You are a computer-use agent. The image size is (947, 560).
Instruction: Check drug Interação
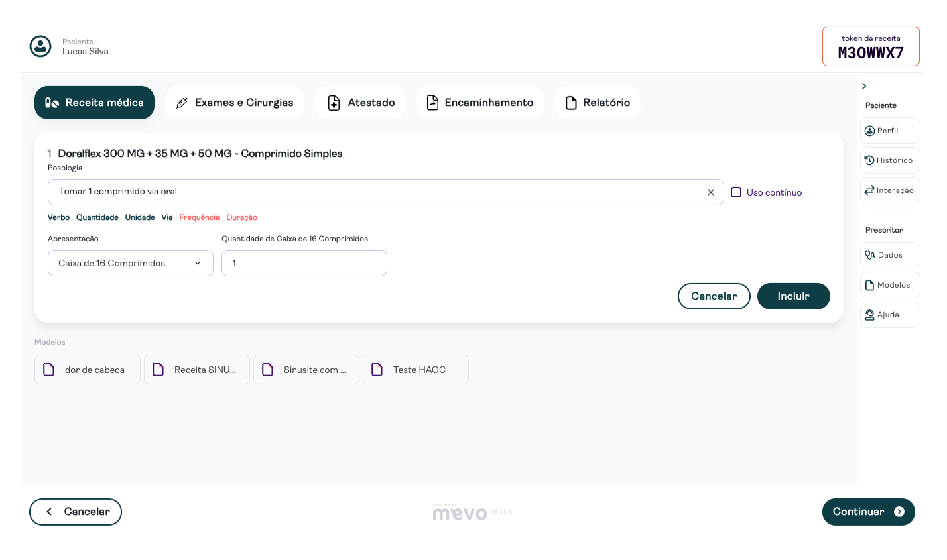pyautogui.click(x=889, y=190)
